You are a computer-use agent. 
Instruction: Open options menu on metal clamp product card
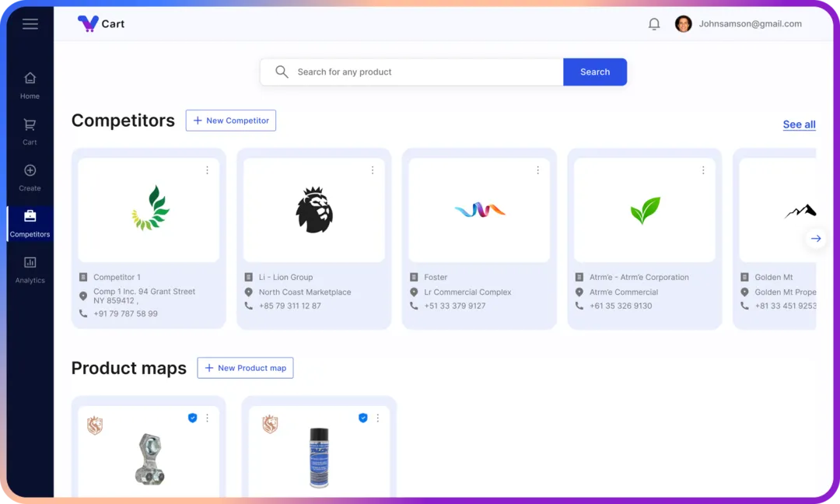pos(208,418)
